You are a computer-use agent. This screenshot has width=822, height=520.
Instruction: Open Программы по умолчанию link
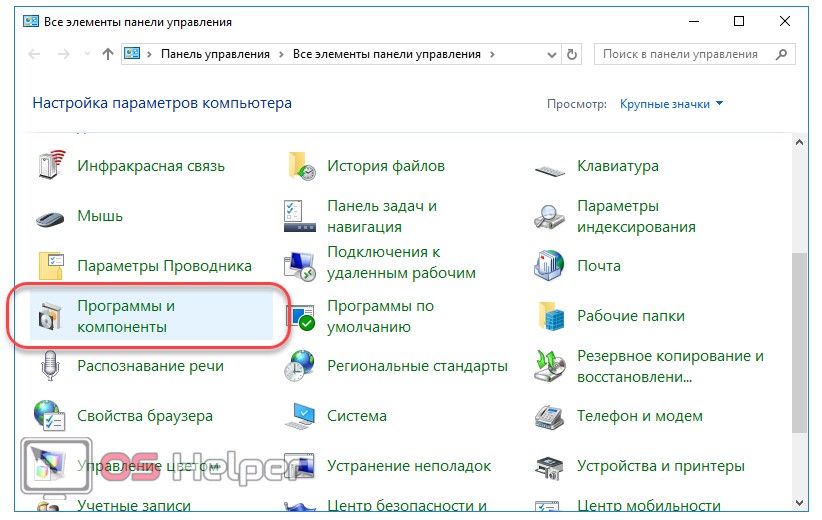(380, 316)
